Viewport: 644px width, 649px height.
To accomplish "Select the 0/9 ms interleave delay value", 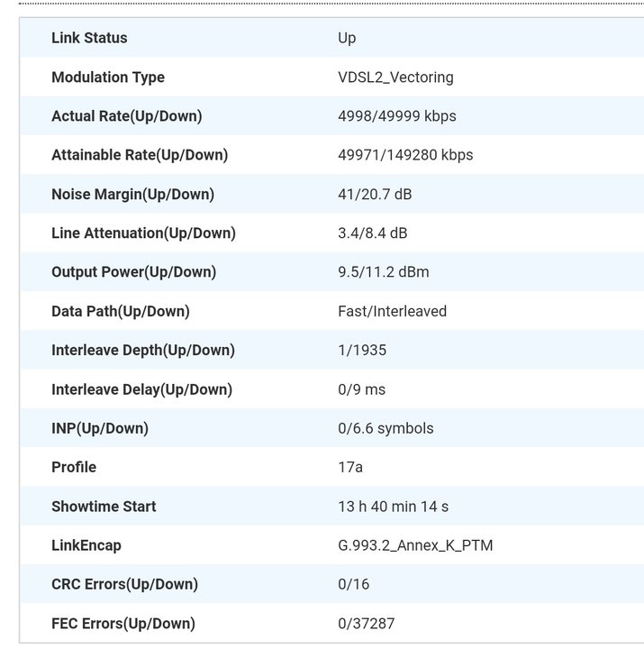I will point(361,389).
